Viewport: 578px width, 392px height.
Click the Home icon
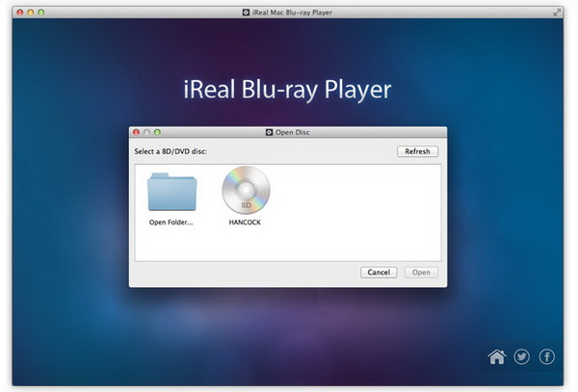[497, 357]
